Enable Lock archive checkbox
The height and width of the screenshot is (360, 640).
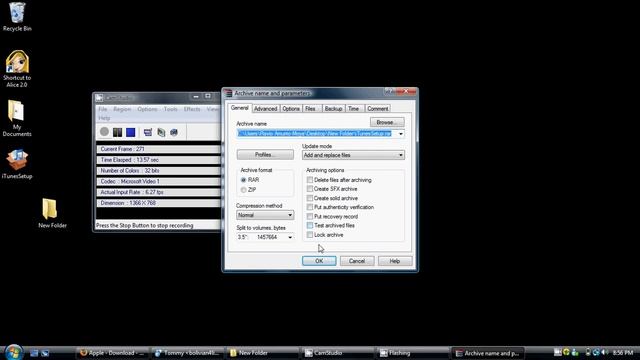click(x=310, y=235)
